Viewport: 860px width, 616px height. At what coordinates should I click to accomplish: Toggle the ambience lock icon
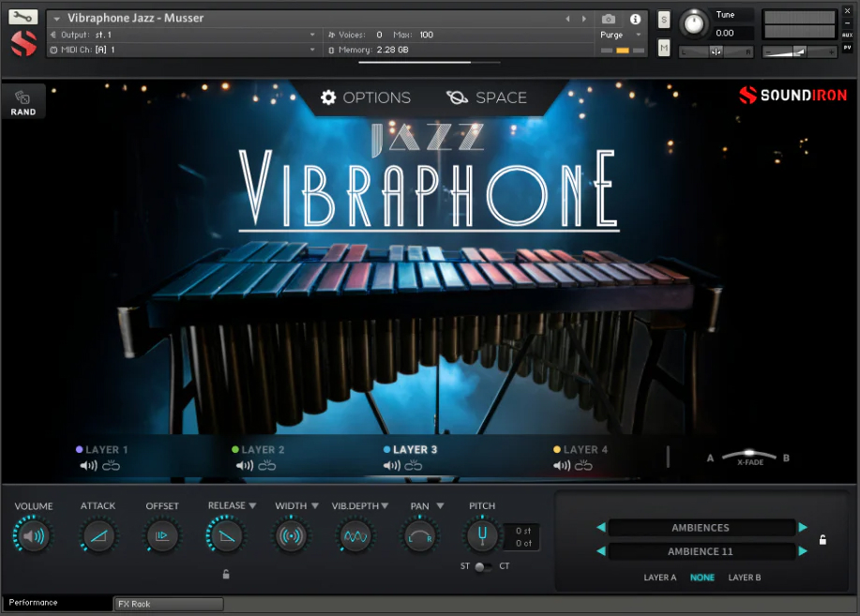coord(822,540)
